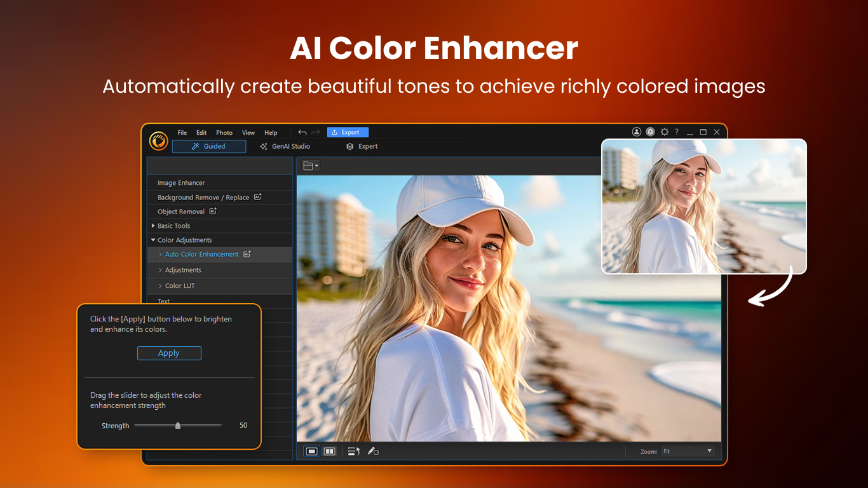
Task: Collapse the Color Adjustments section
Action: pyautogui.click(x=153, y=240)
